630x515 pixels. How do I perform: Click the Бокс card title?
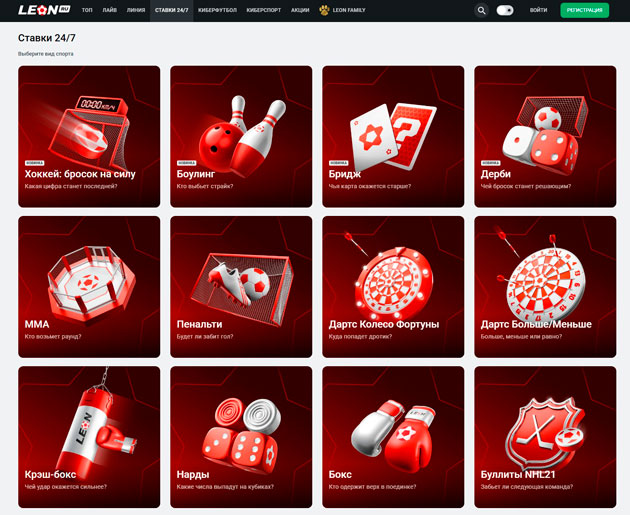coord(340,474)
